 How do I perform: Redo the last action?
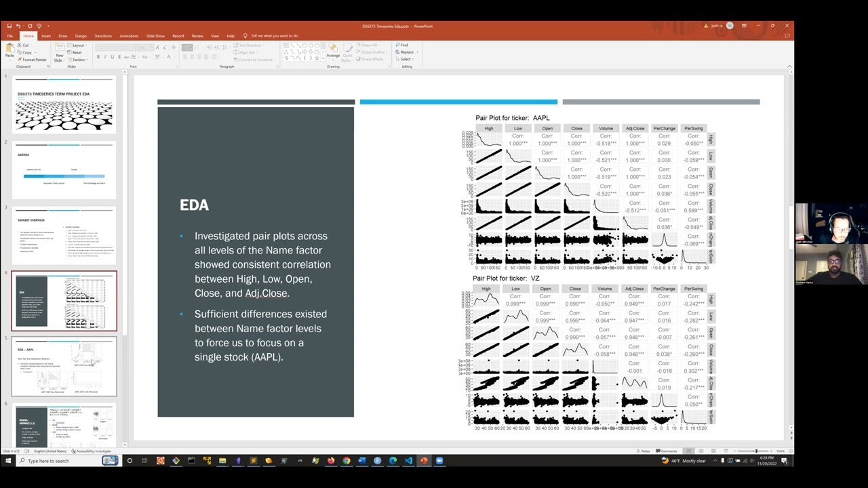click(x=30, y=26)
